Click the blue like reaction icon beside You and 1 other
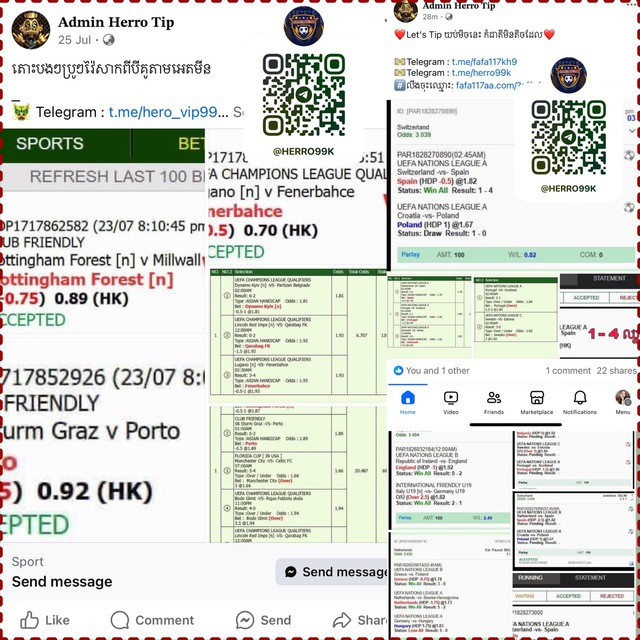Screen dimensions: 640x640 pos(398,370)
